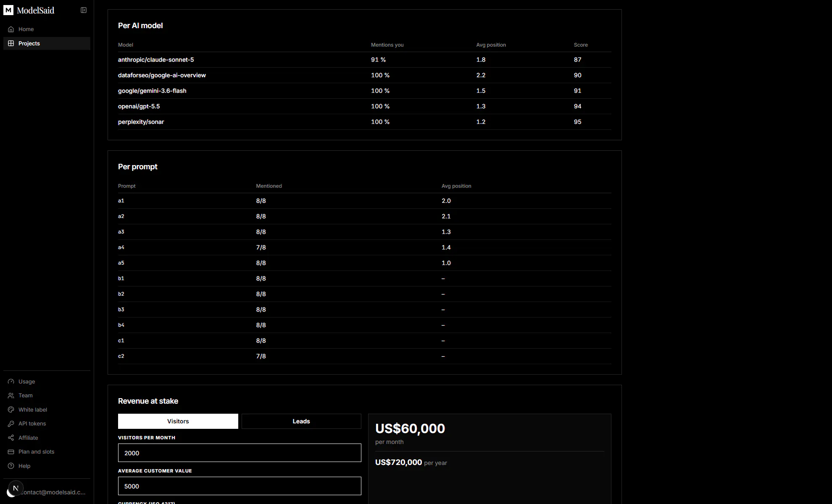The width and height of the screenshot is (832, 504).
Task: Open the Affiliate page
Action: (x=47, y=438)
